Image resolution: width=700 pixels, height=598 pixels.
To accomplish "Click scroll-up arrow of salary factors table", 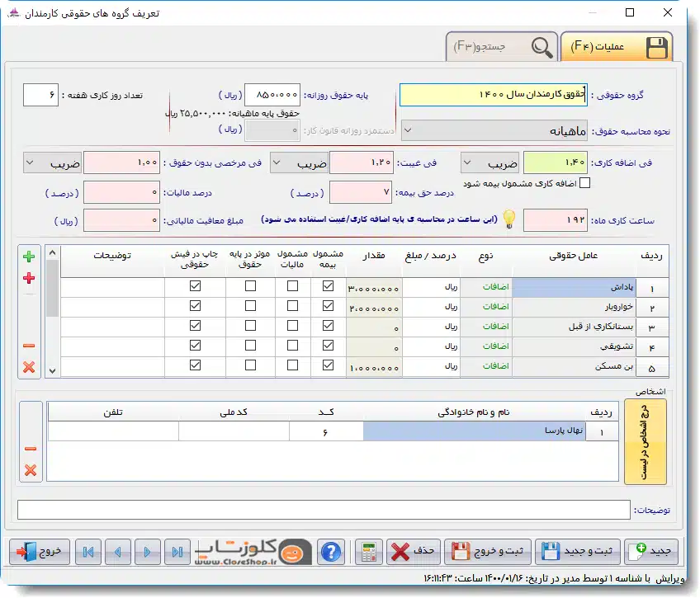I will tap(52, 253).
